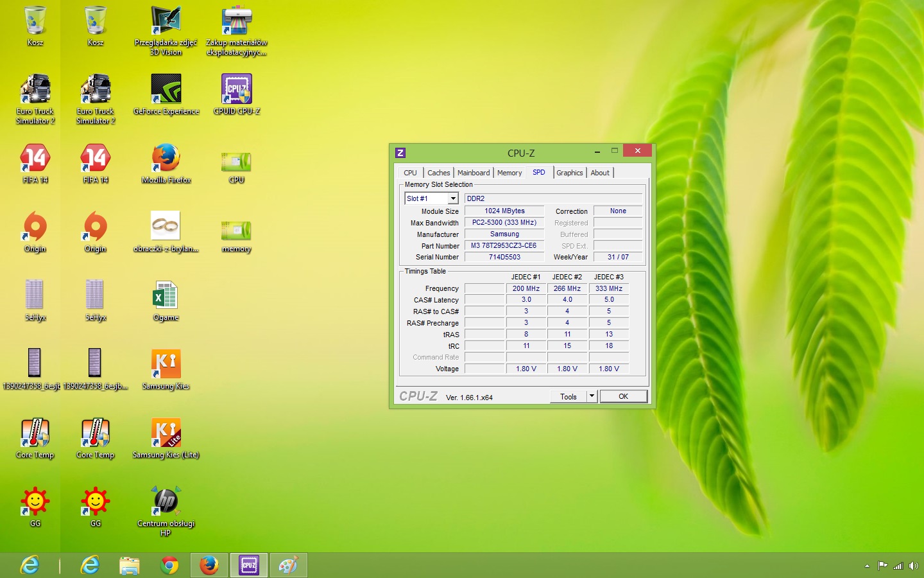Click the Paint icon in the taskbar
924x578 pixels.
pyautogui.click(x=288, y=565)
